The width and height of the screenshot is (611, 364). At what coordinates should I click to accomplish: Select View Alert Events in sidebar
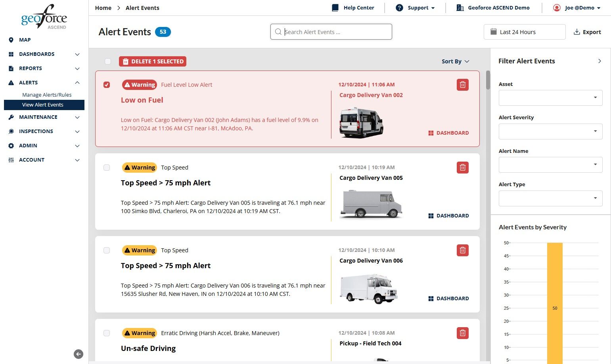[44, 105]
